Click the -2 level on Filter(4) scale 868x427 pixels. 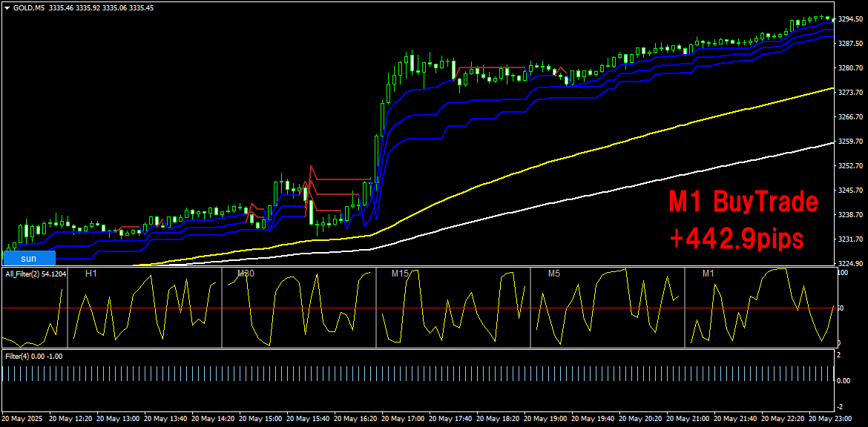[x=841, y=408]
